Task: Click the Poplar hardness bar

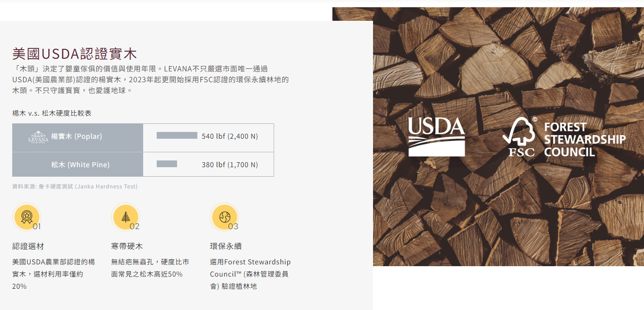Action: pos(177,136)
